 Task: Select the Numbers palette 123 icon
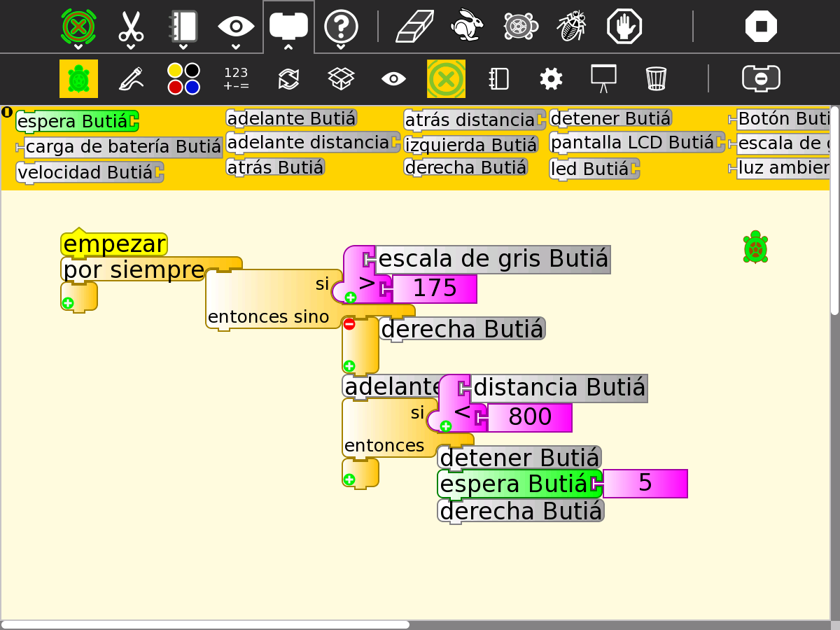[236, 78]
